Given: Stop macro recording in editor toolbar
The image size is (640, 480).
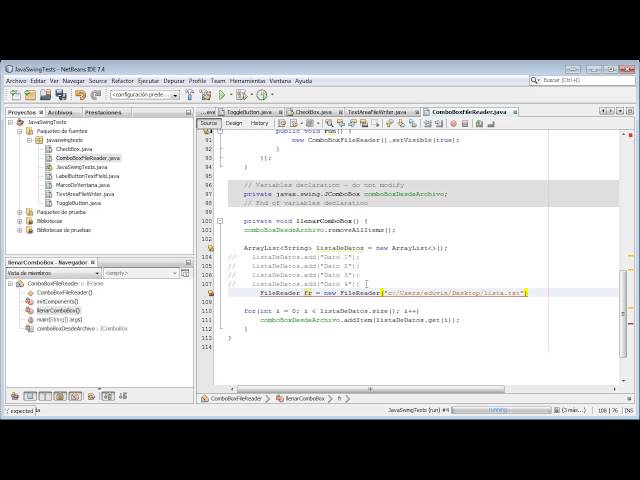Looking at the screenshot, I should (465, 123).
